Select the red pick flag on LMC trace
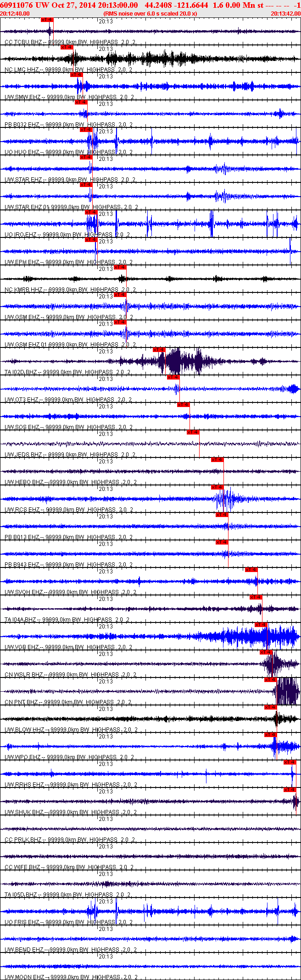Viewport: 301px width, 980px height. click(x=67, y=47)
